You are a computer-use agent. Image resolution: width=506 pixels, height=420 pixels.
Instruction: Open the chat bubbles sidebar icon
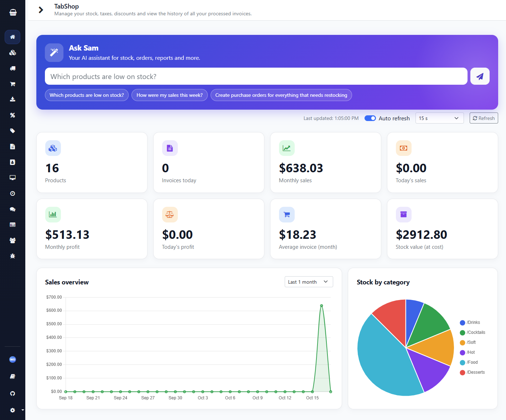(12, 209)
